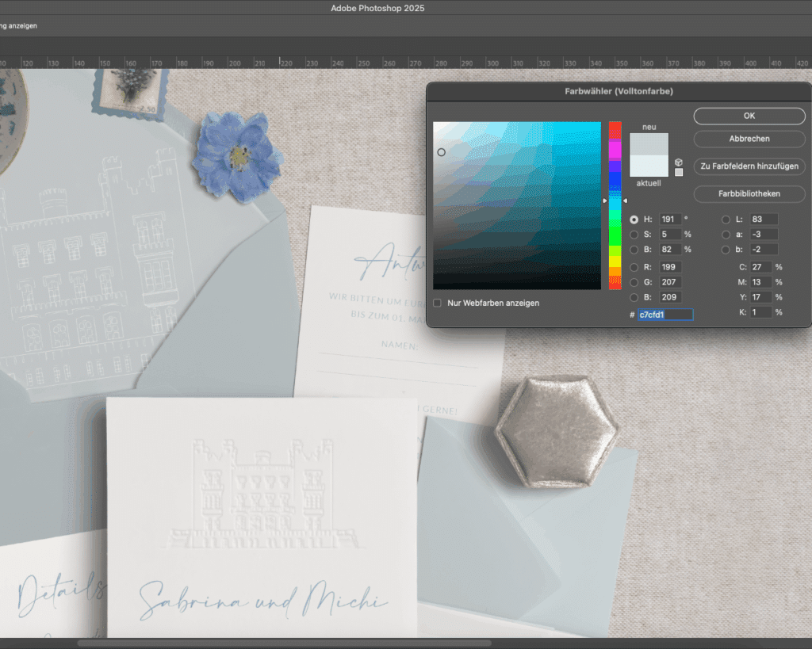The width and height of the screenshot is (812, 649).
Task: Click the H hue value field 191
Action: tap(670, 220)
